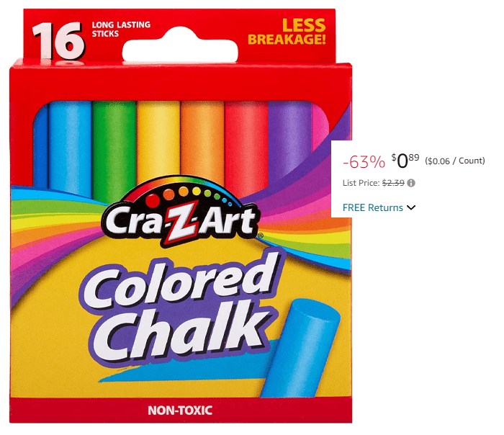The width and height of the screenshot is (504, 435).
Task: Click the $0.06 per Count text
Action: (455, 161)
